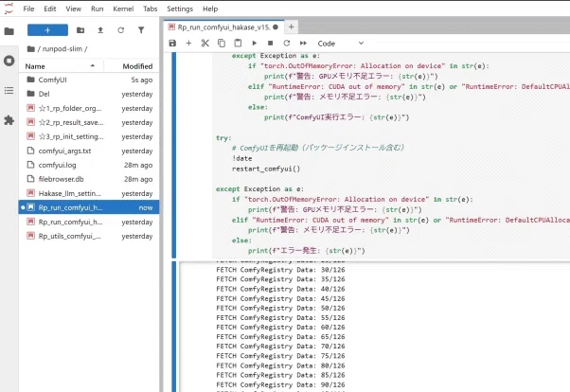Click the restart_comfyui() code line
The width and height of the screenshot is (570, 392).
(266, 169)
